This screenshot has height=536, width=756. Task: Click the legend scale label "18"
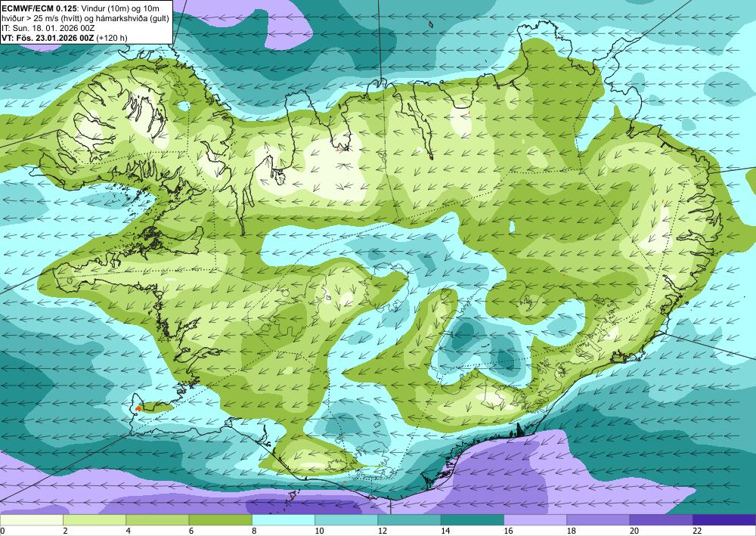572,531
